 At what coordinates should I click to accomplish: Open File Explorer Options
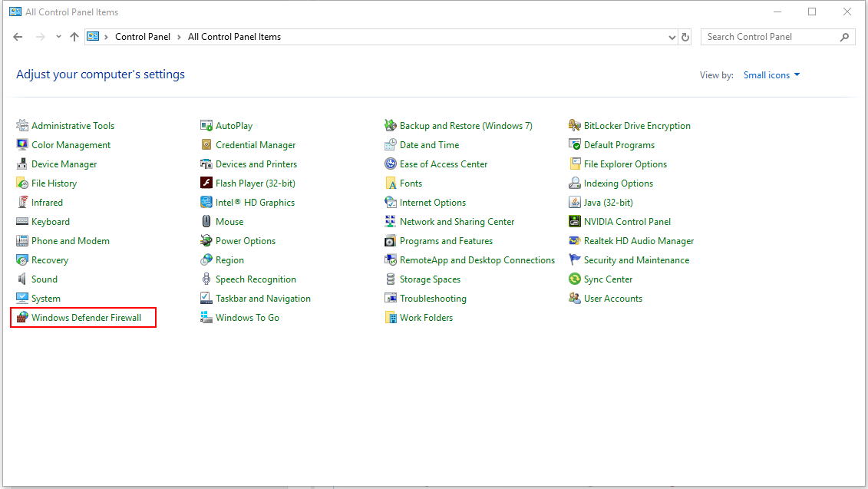625,164
